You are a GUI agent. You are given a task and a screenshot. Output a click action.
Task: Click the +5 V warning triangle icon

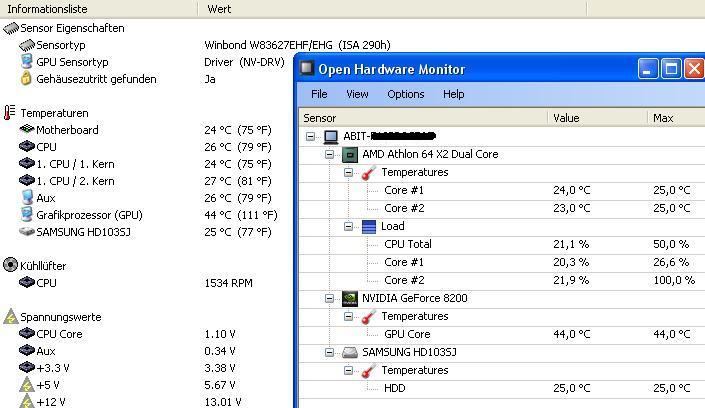tap(27, 385)
